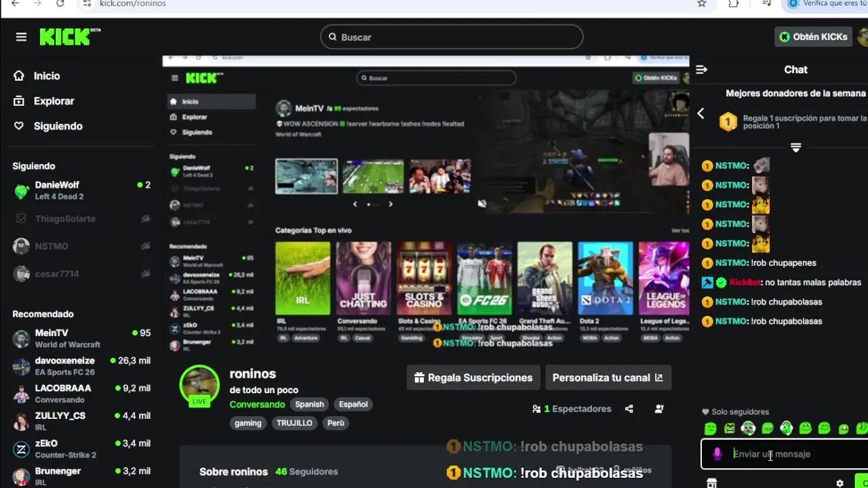
Task: Open recommended LACOBRAAA channel
Action: coord(81,394)
